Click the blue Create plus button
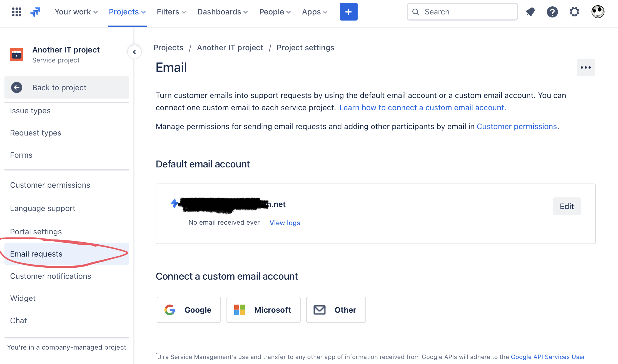Screen dimensions: 618x364 point(348,12)
